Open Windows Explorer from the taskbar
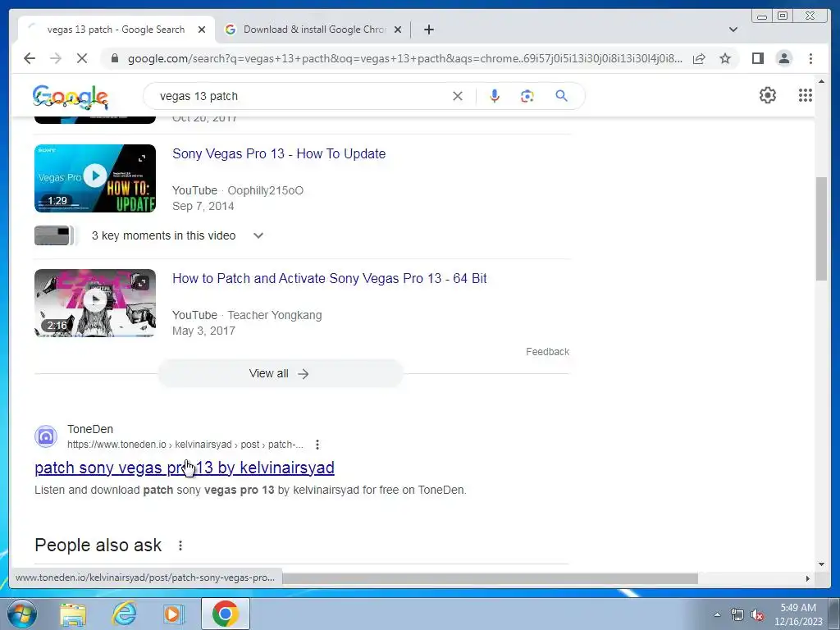The height and width of the screenshot is (630, 840). (x=73, y=614)
